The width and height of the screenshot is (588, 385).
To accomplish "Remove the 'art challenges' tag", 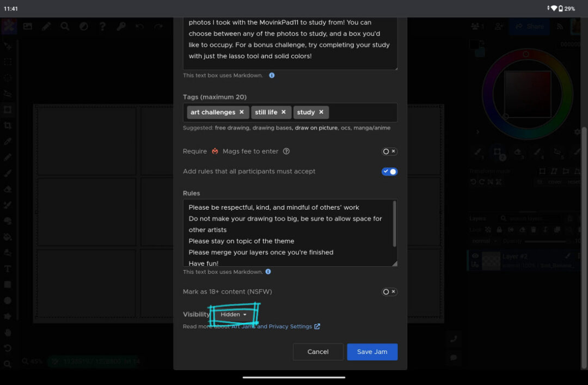I will click(242, 112).
